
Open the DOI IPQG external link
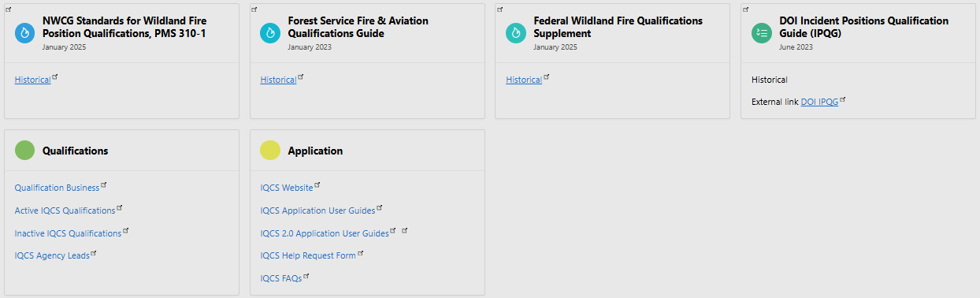click(819, 102)
